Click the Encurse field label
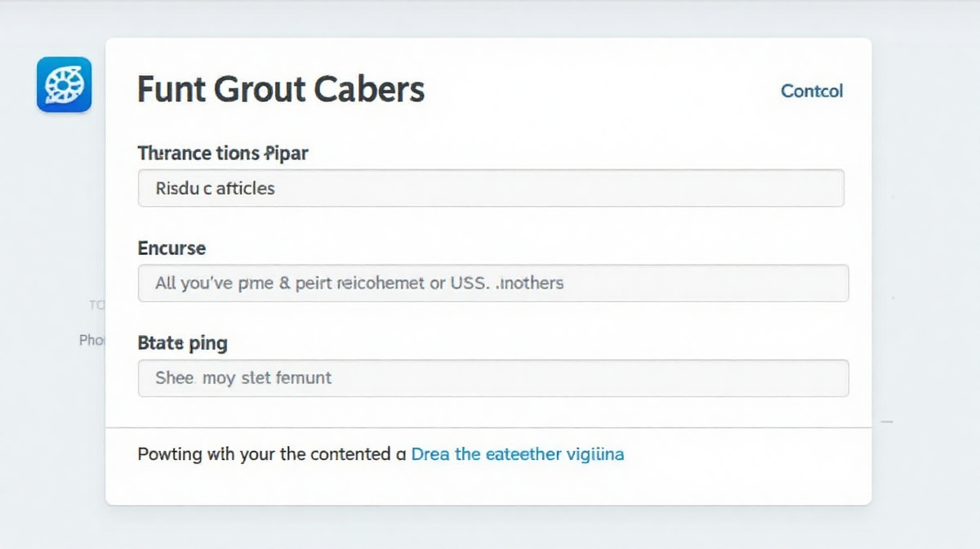Screen dimensions: 980x549 click(171, 248)
